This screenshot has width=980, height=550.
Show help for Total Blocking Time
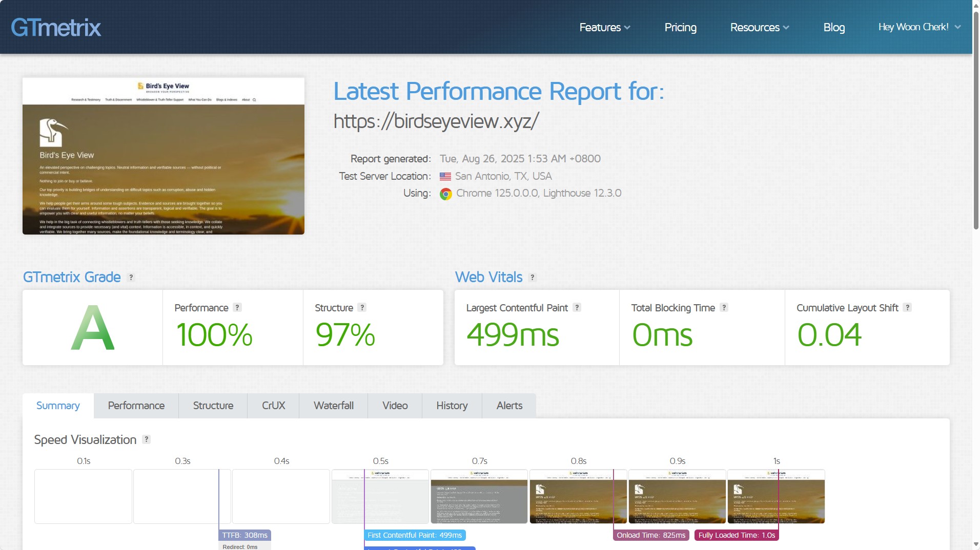click(x=724, y=307)
